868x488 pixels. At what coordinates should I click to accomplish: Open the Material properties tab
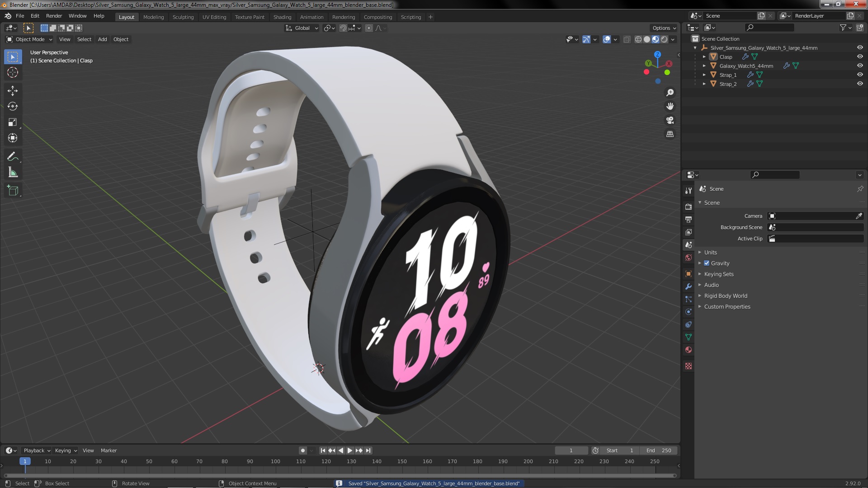689,350
